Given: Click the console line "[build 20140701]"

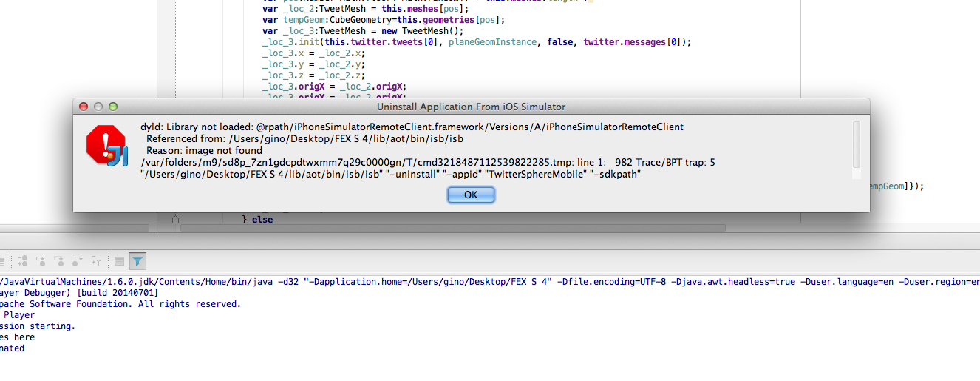Looking at the screenshot, I should tap(78, 293).
